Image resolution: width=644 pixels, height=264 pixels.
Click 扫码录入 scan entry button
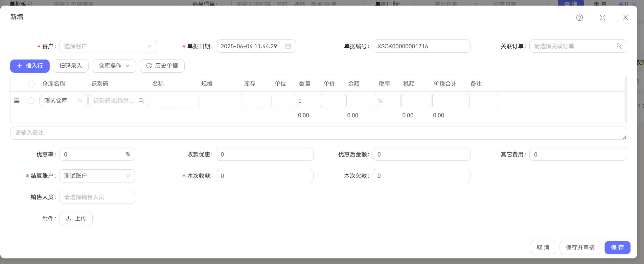[71, 66]
